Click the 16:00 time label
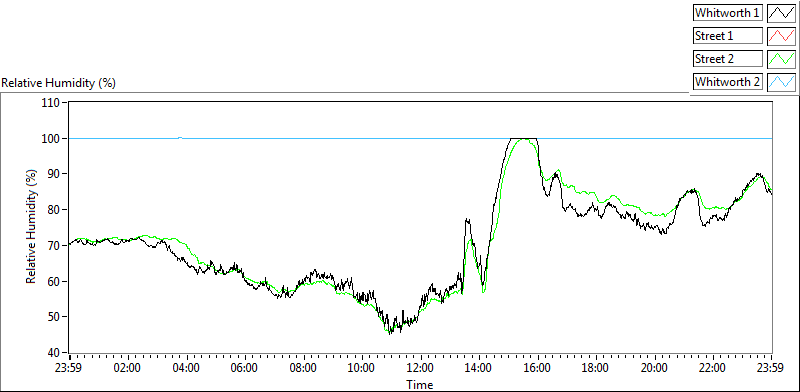 pos(537,368)
